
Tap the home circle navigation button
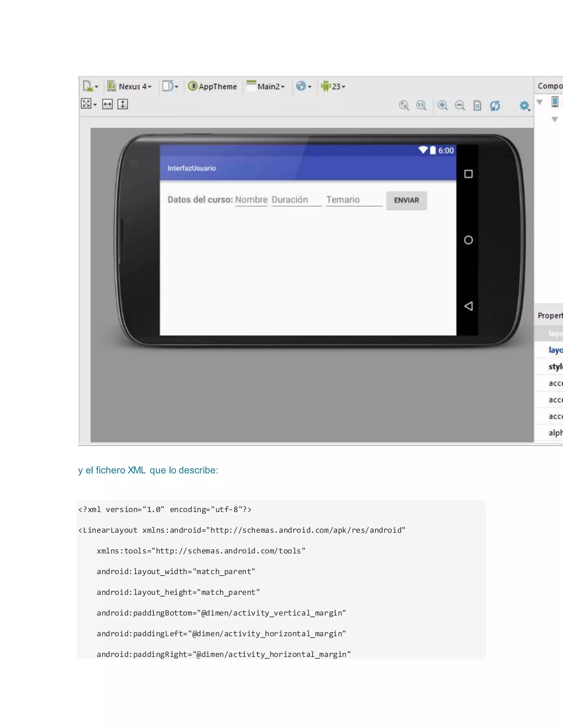coord(468,240)
